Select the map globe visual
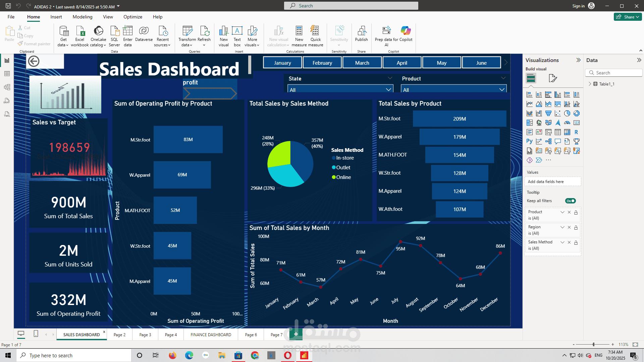This screenshot has width=644, height=362. (x=539, y=123)
